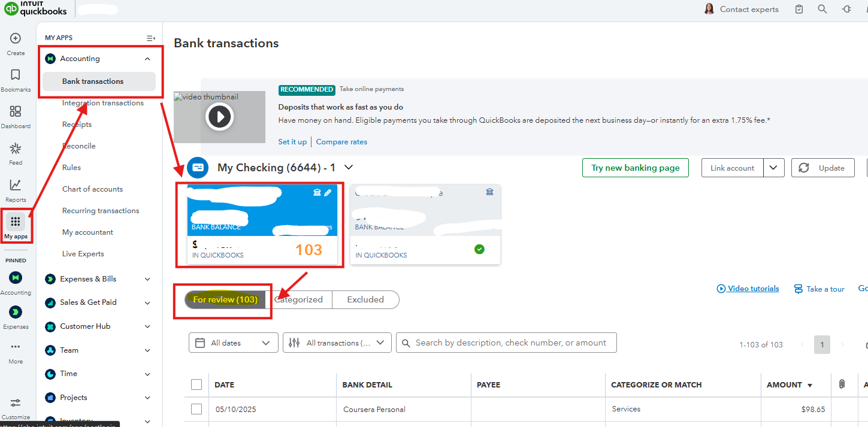This screenshot has height=427, width=868.
Task: Open the clipboard tasks icon in header
Action: 799,9
